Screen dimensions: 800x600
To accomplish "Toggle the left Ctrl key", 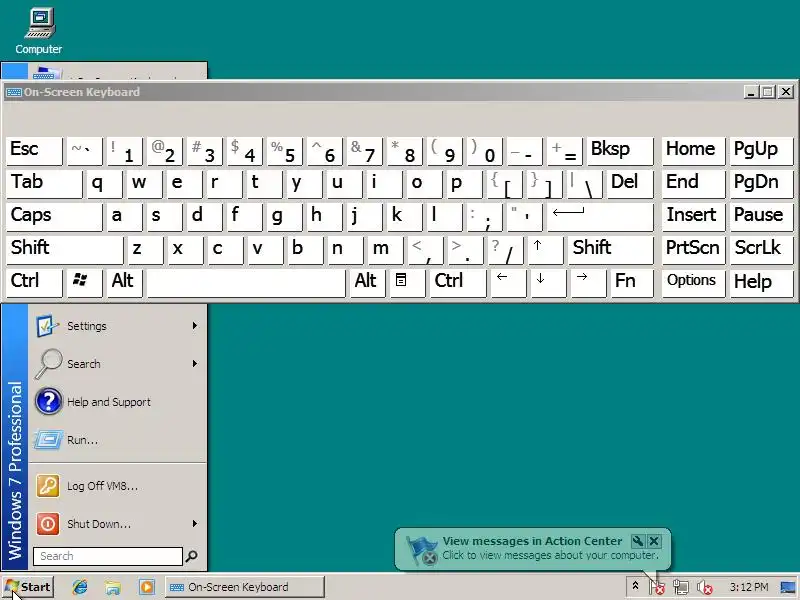I will [x=34, y=282].
